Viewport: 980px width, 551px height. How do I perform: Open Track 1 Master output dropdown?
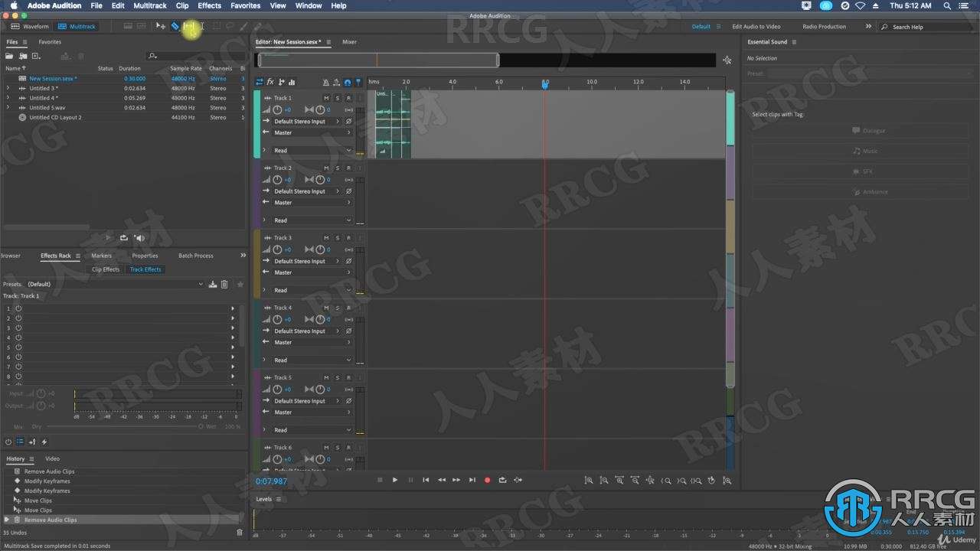click(x=312, y=132)
